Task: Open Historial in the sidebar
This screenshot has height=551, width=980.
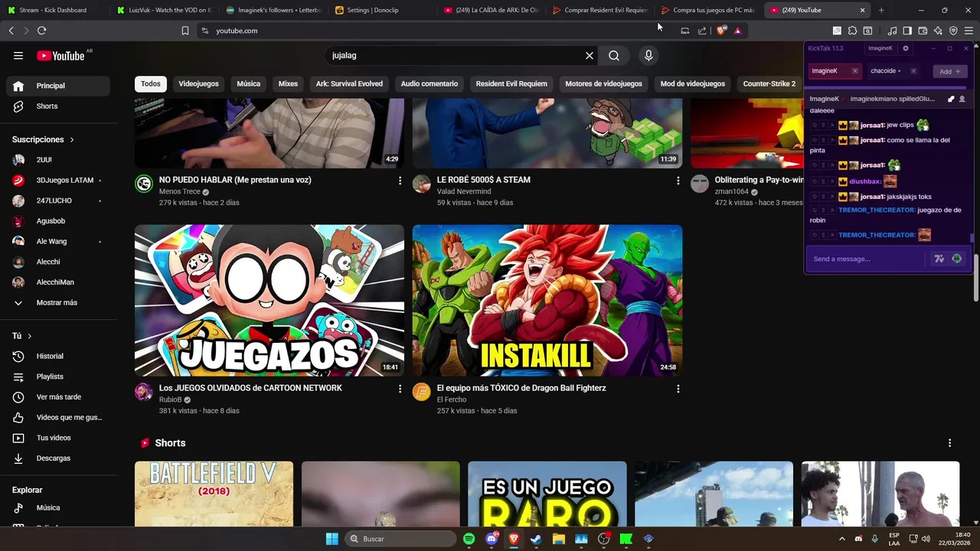Action: tap(60, 356)
